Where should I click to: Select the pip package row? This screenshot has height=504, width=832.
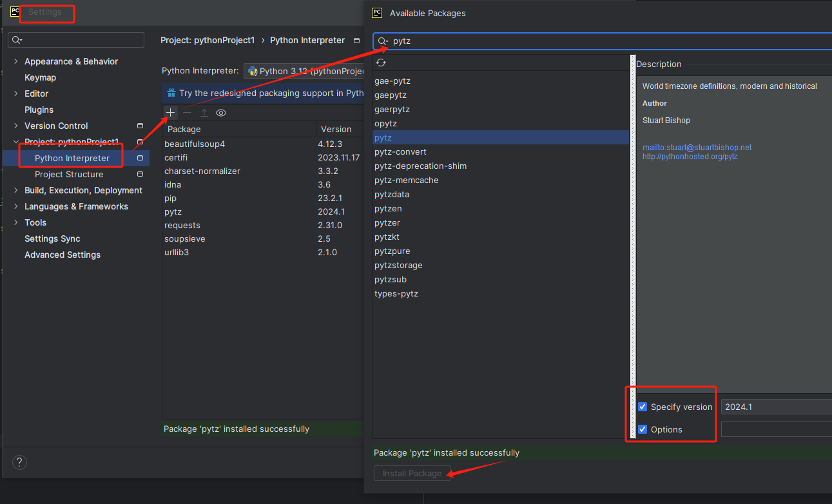point(263,198)
